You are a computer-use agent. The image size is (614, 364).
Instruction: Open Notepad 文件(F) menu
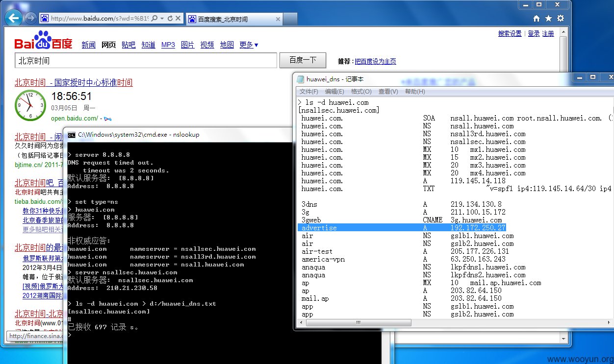coord(309,92)
